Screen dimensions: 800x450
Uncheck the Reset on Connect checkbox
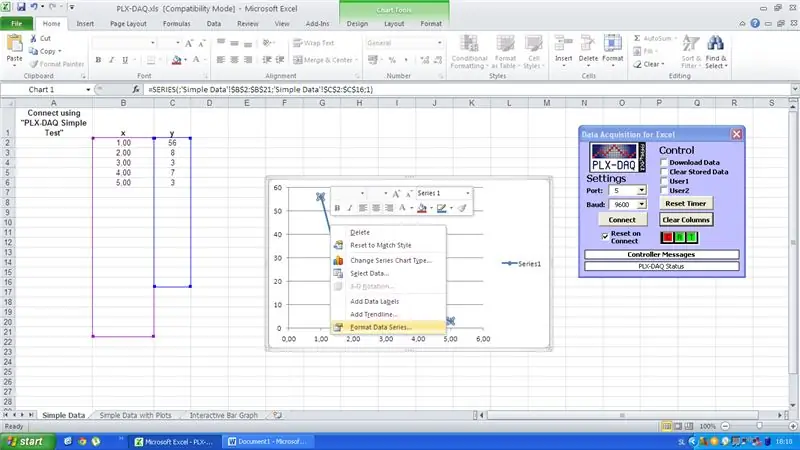click(x=605, y=236)
